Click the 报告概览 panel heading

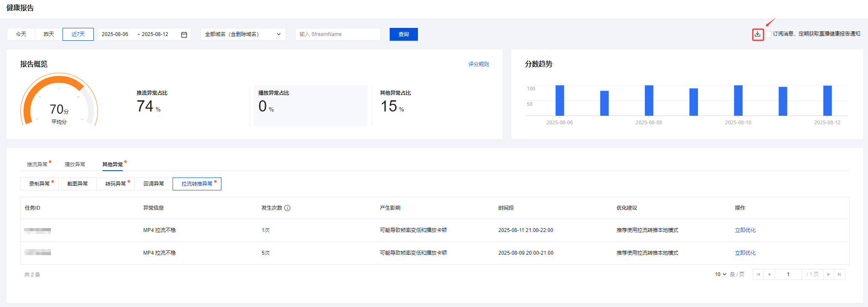point(34,64)
